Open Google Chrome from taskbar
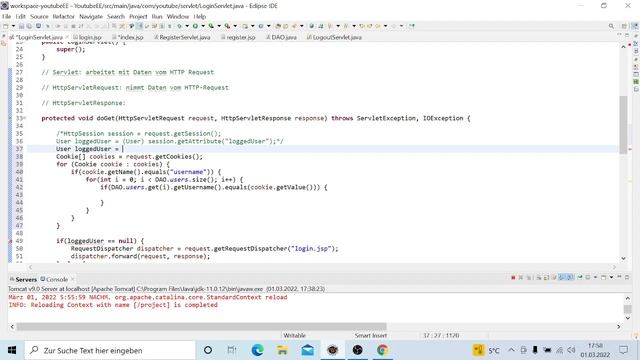The image size is (640, 360). point(382,350)
